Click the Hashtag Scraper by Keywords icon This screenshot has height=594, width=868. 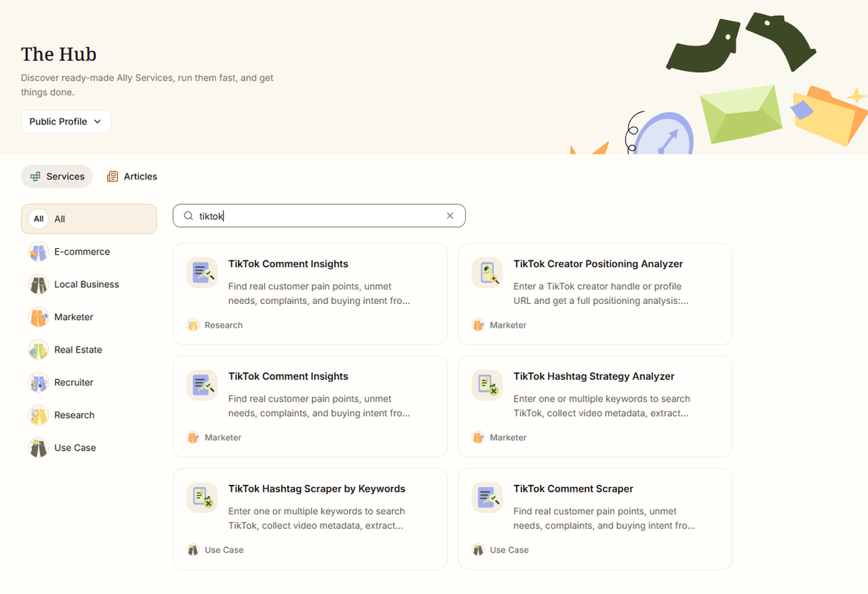[202, 498]
